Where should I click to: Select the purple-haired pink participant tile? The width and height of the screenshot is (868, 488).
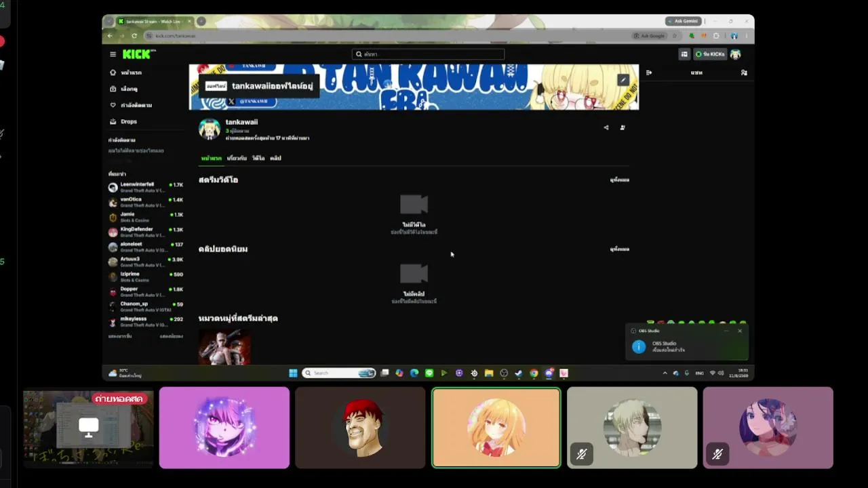tap(224, 428)
